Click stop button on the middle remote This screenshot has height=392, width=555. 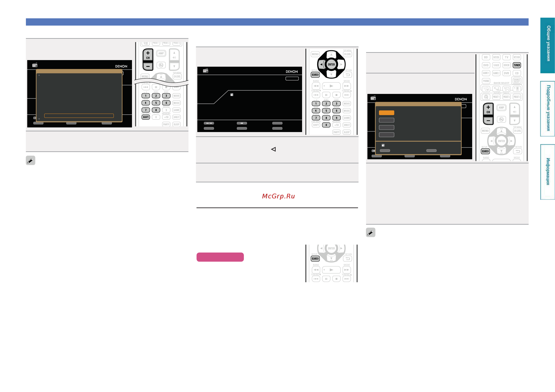[336, 95]
